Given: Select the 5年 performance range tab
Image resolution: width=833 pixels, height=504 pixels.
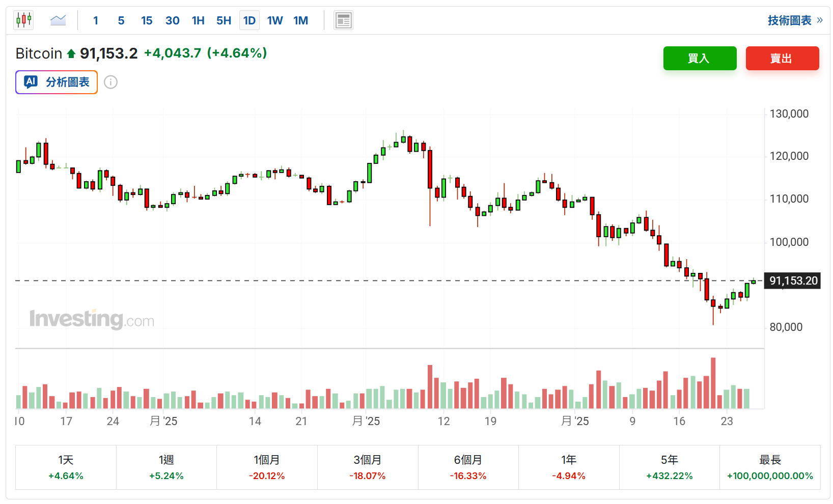Looking at the screenshot, I should point(669,467).
